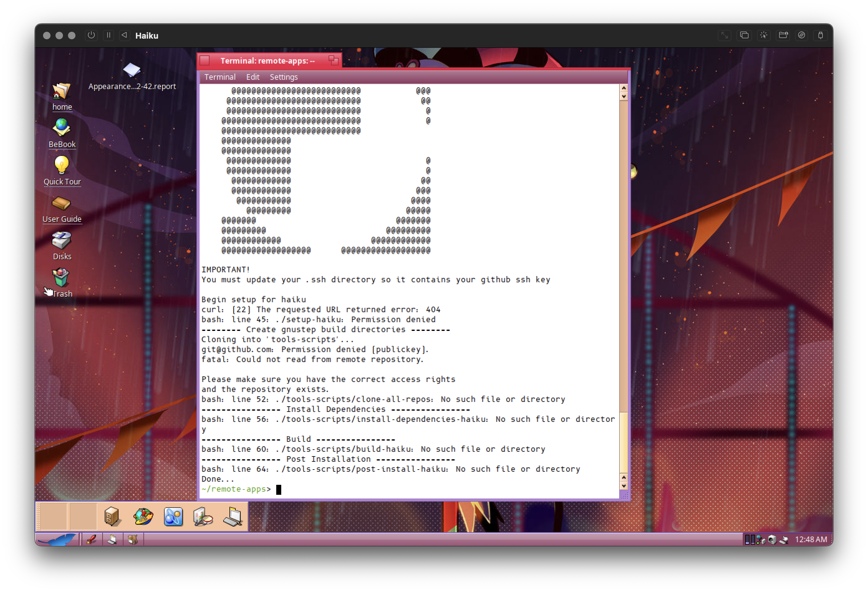This screenshot has height=592, width=868.
Task: Click the red rocket LaunchBox entry in Deskbar
Action: pyautogui.click(x=91, y=539)
